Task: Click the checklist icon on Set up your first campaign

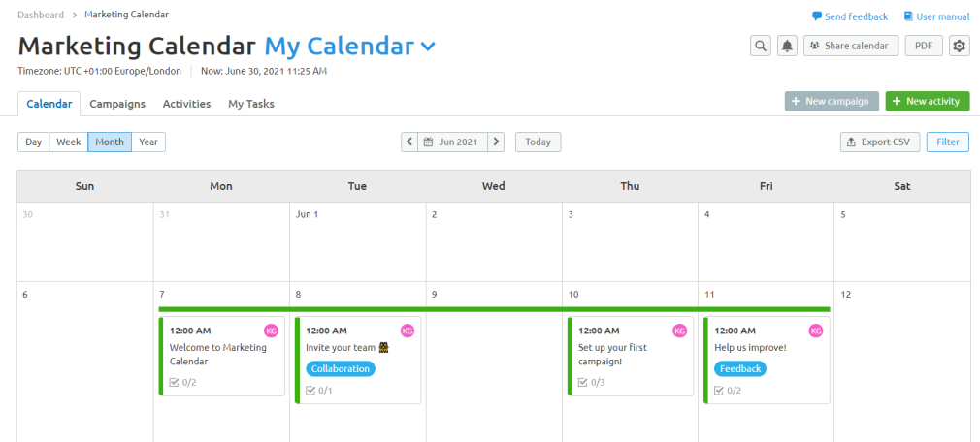Action: pyautogui.click(x=582, y=382)
